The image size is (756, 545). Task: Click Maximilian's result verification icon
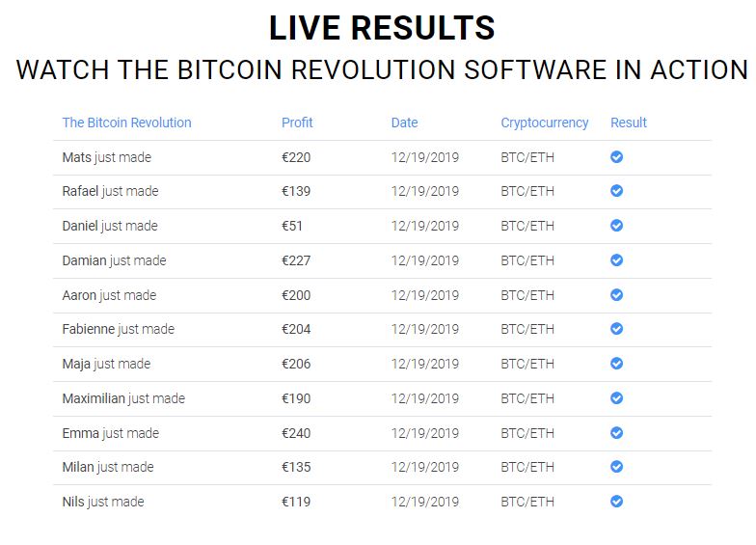[616, 397]
